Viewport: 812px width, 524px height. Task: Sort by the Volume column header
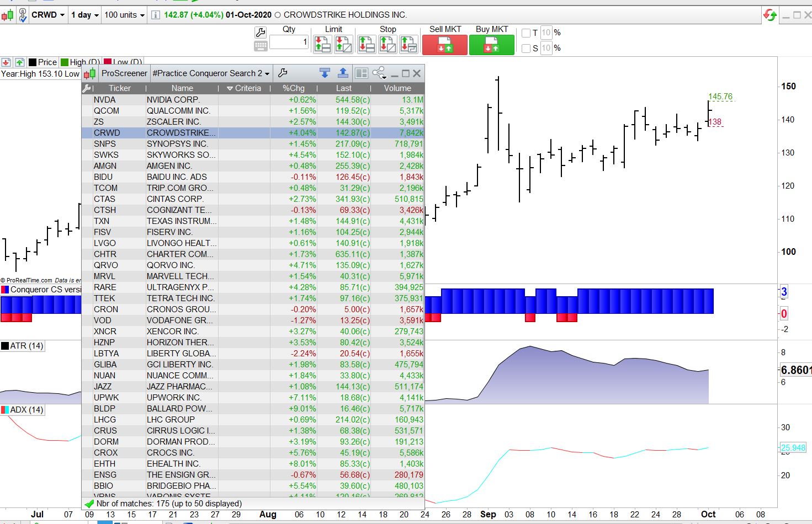pos(398,88)
